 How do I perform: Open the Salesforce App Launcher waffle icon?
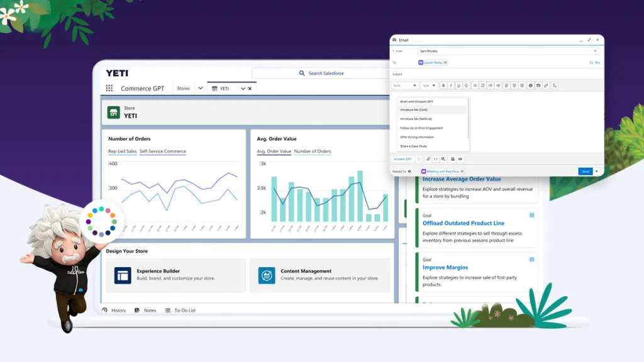(109, 88)
